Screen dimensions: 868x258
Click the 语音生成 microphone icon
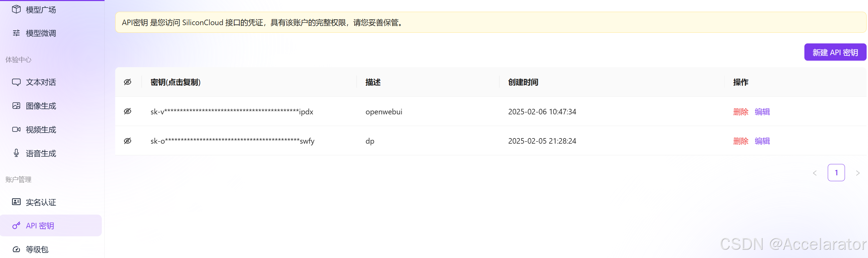pyautogui.click(x=16, y=153)
